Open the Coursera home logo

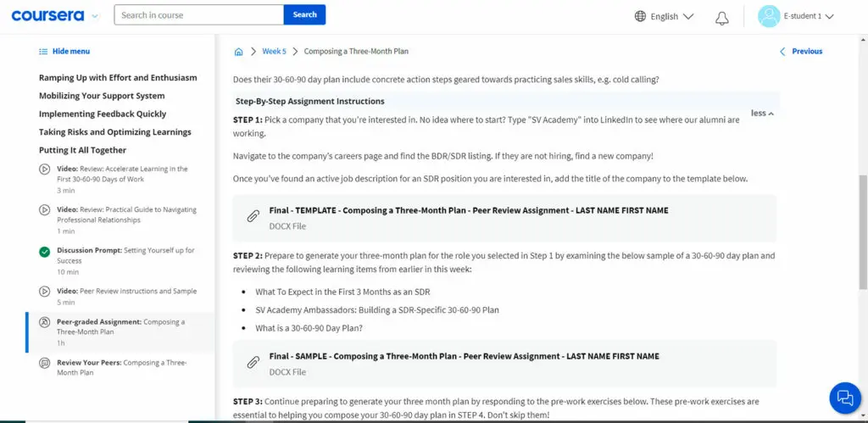(x=47, y=15)
